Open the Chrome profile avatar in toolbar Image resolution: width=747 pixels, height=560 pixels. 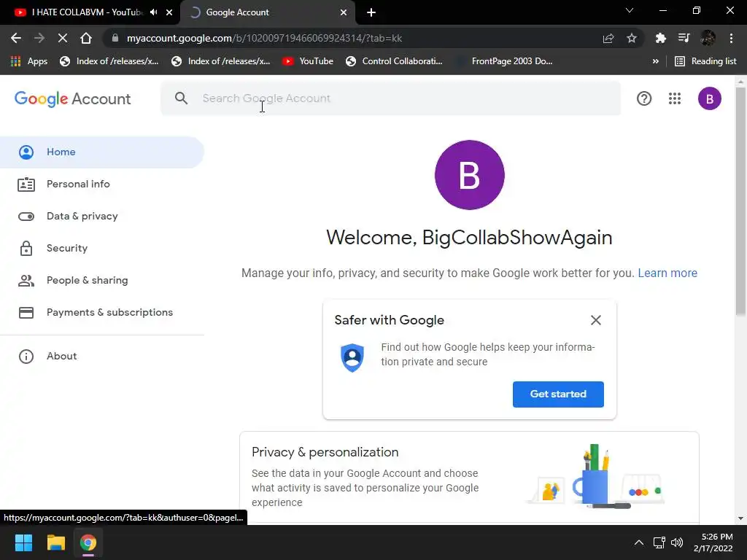click(x=708, y=38)
